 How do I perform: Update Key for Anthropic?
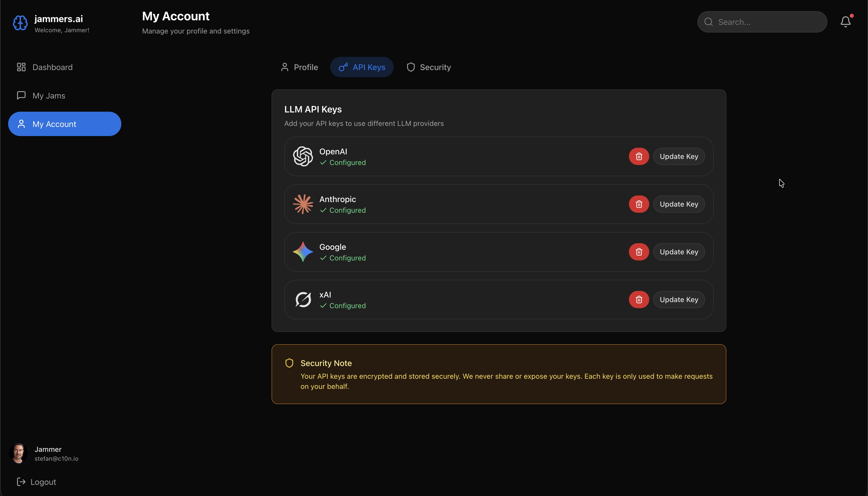679,204
